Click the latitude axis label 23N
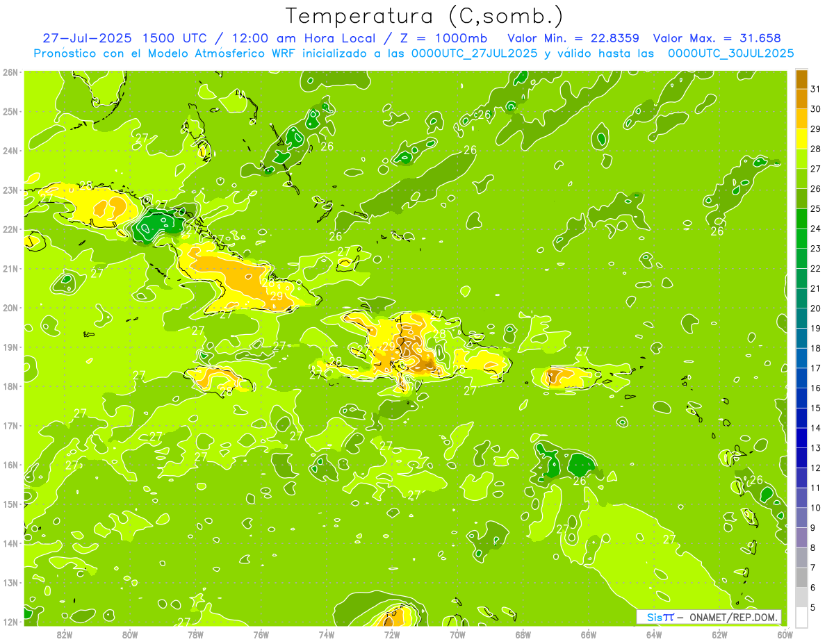Image resolution: width=834 pixels, height=644 pixels. (x=10, y=190)
